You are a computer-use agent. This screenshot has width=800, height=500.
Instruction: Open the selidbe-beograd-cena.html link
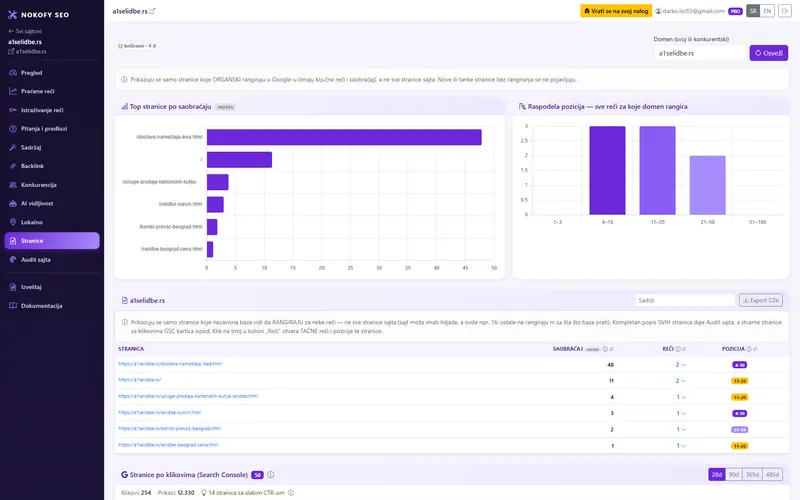[x=168, y=445]
